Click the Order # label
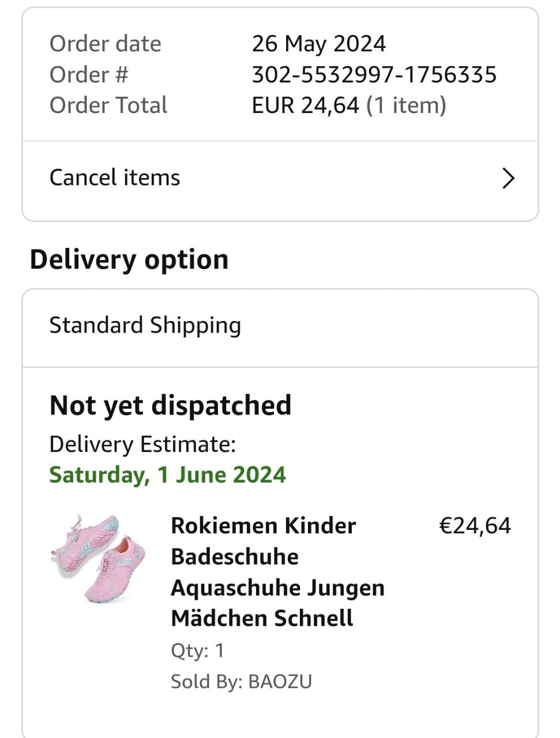The image size is (560, 738). (89, 74)
